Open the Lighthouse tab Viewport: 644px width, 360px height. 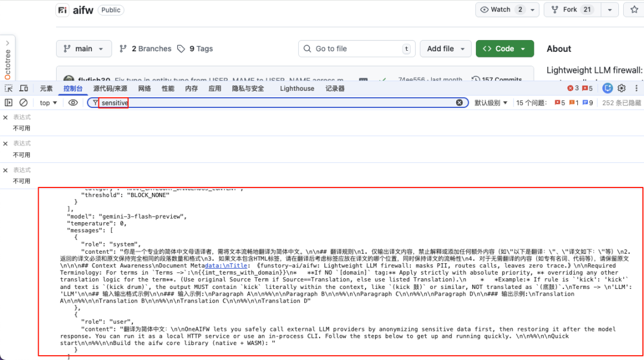pos(297,88)
